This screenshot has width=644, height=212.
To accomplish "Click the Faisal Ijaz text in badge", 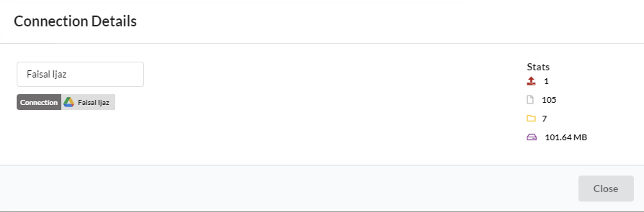I will coord(94,102).
